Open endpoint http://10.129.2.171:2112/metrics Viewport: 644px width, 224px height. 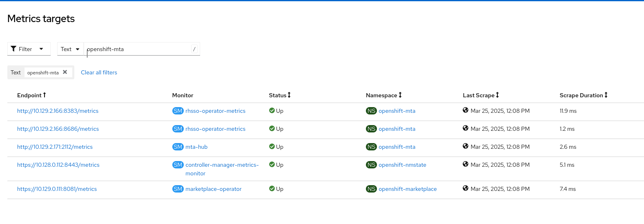(55, 147)
